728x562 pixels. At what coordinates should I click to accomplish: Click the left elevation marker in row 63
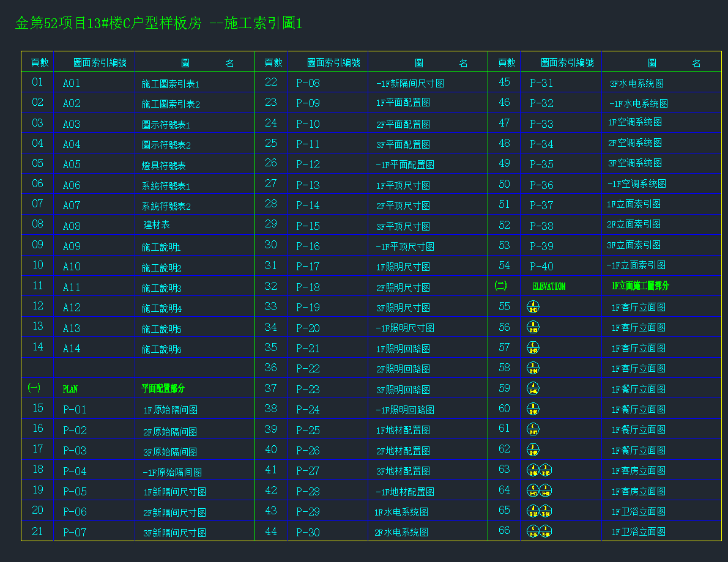click(x=533, y=470)
